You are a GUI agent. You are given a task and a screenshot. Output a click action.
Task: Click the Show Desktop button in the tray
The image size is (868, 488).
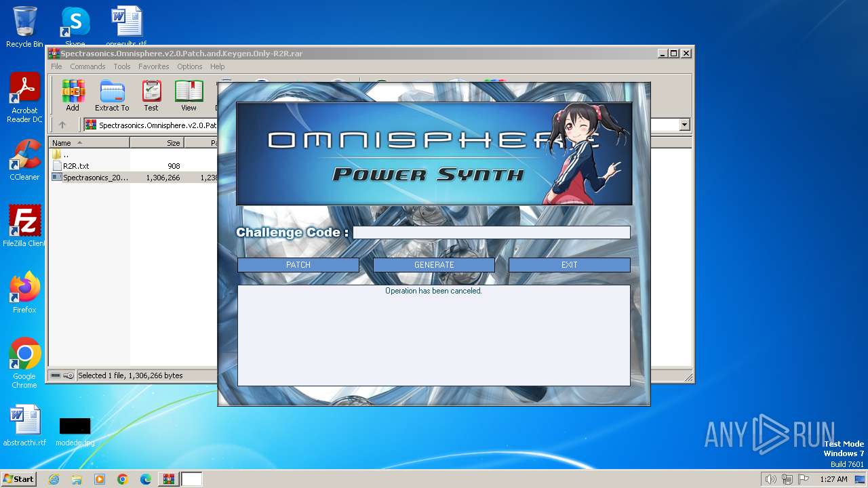pyautogui.click(x=861, y=479)
